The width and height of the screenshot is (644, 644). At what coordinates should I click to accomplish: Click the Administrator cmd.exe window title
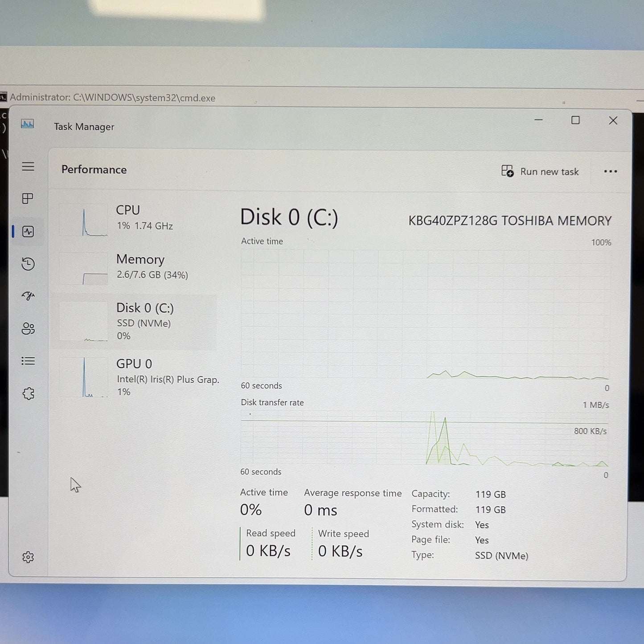pyautogui.click(x=112, y=98)
